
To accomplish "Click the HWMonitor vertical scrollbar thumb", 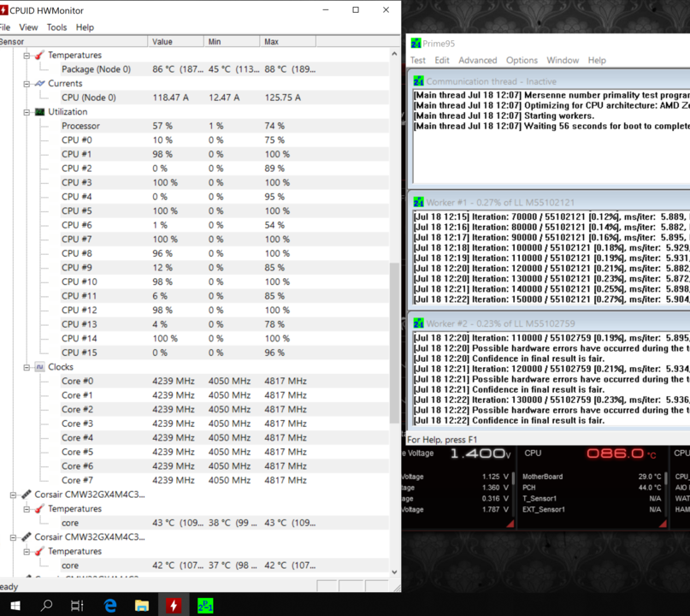I will coord(394,343).
